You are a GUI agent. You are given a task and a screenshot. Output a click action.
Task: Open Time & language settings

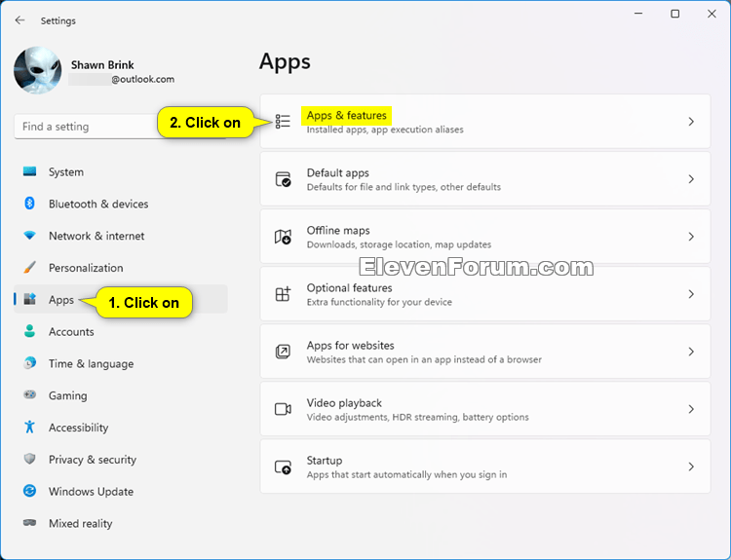pyautogui.click(x=121, y=363)
